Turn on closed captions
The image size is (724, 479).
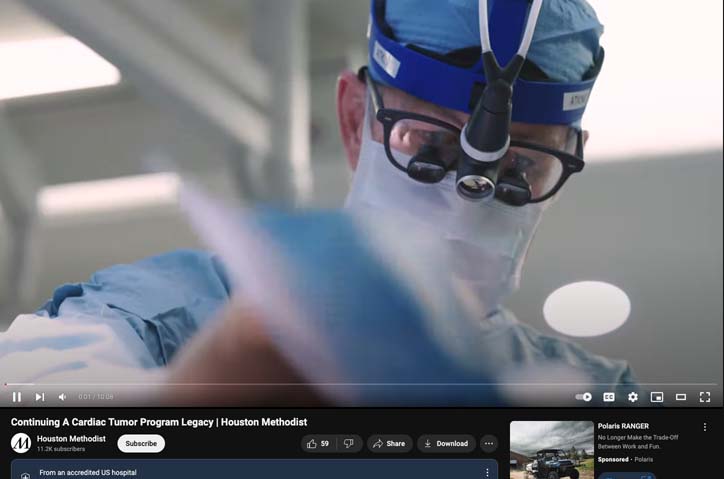[609, 397]
